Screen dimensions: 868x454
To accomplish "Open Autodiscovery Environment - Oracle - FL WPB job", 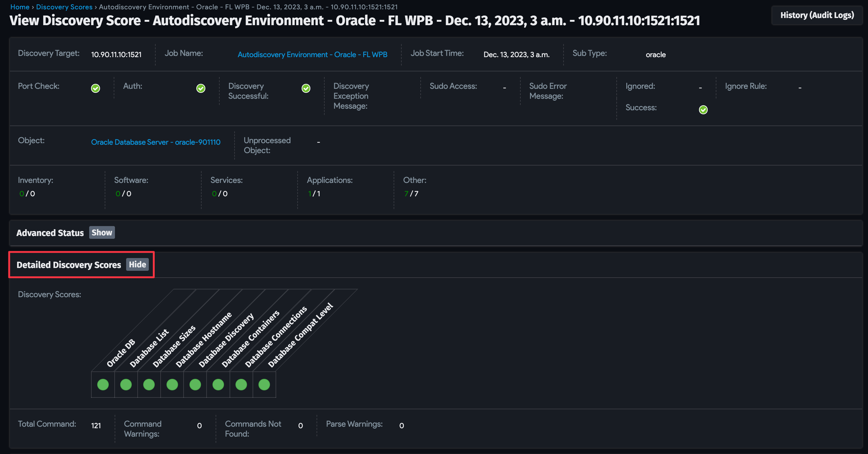I will tap(312, 55).
